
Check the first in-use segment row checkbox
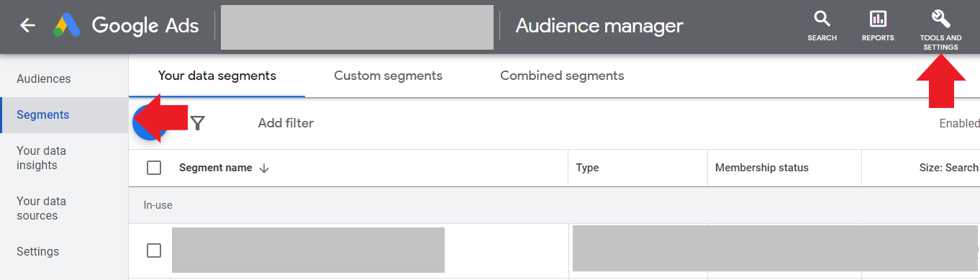click(154, 250)
